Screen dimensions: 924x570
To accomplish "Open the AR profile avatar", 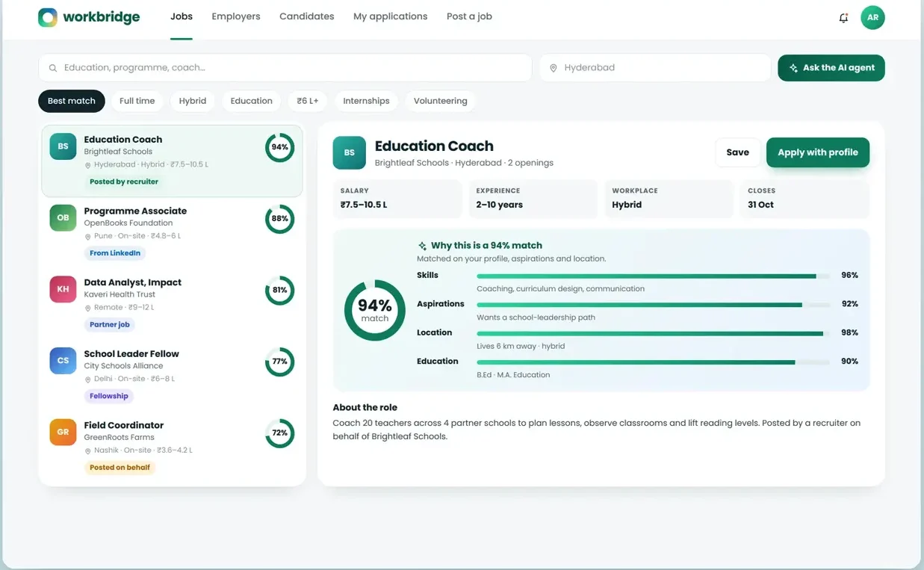I will 872,18.
